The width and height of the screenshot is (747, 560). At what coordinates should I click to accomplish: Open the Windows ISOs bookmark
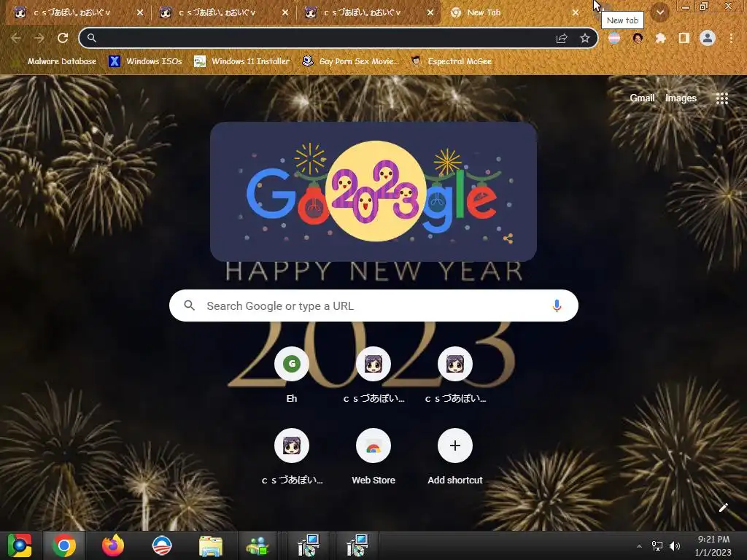tap(145, 61)
